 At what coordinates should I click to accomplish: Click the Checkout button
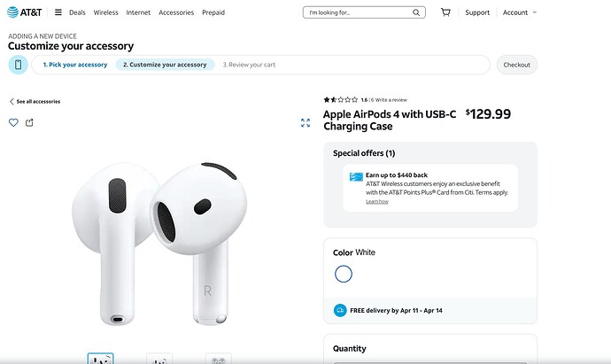point(516,65)
